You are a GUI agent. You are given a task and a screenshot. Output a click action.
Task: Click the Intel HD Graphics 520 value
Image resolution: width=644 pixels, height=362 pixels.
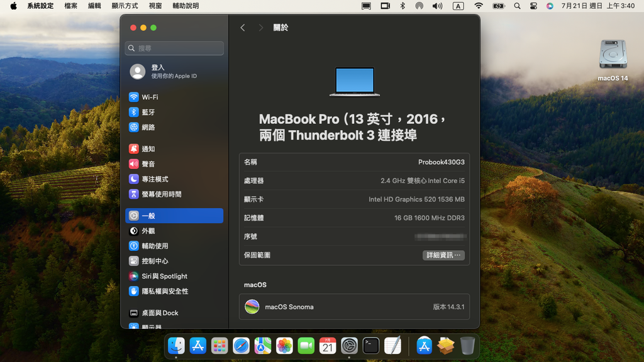coord(416,199)
